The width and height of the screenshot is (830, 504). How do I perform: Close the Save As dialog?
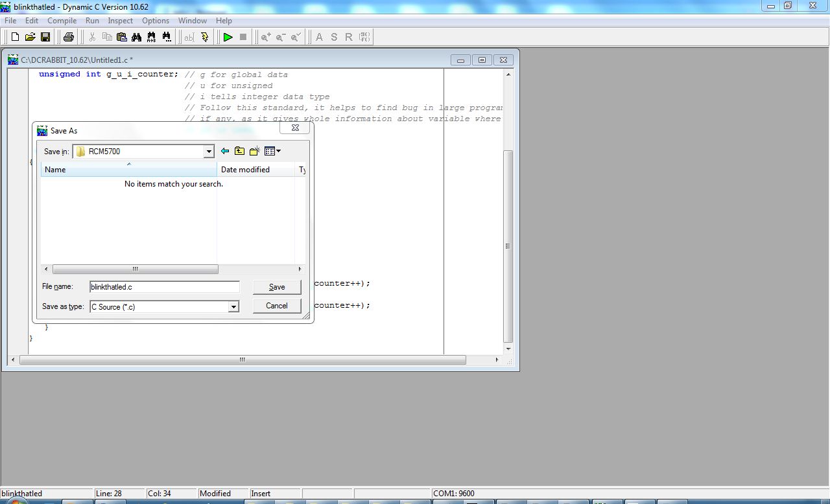click(295, 128)
